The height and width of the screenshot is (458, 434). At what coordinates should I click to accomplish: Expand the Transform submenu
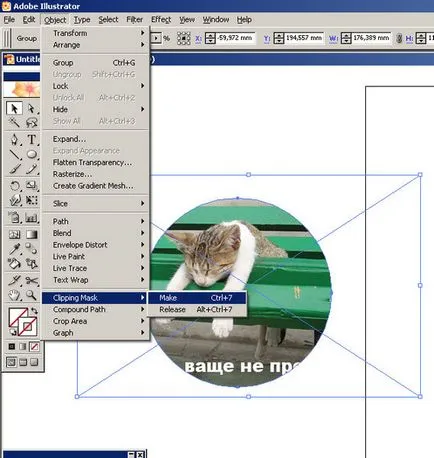pyautogui.click(x=96, y=33)
